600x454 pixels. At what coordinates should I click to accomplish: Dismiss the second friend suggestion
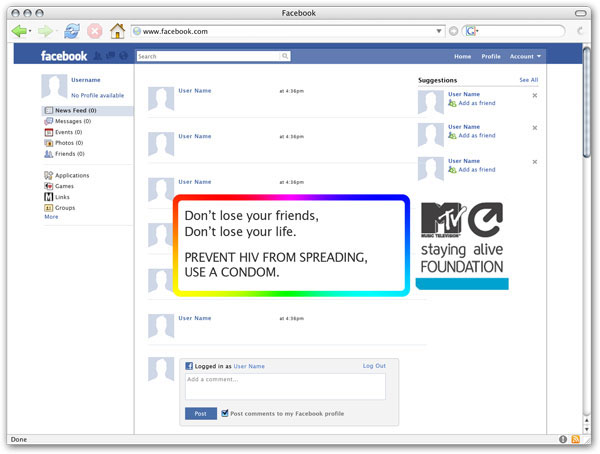click(x=535, y=128)
